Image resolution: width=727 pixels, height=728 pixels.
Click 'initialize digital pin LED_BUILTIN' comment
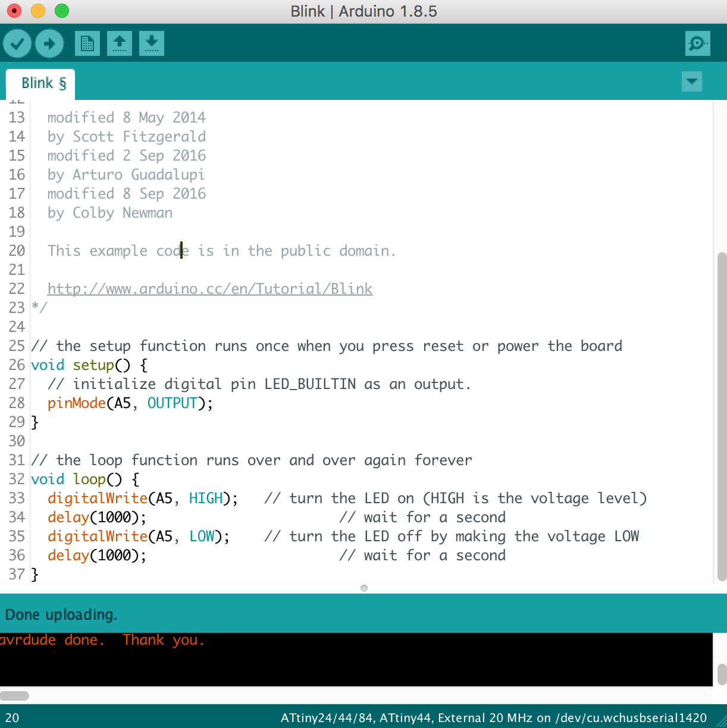(x=259, y=384)
